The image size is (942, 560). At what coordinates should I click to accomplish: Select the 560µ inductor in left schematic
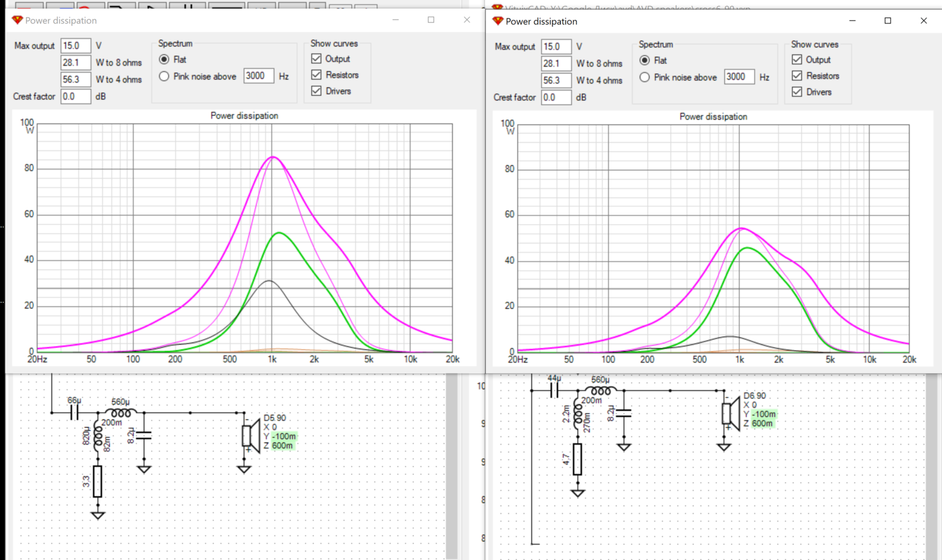[x=121, y=412]
